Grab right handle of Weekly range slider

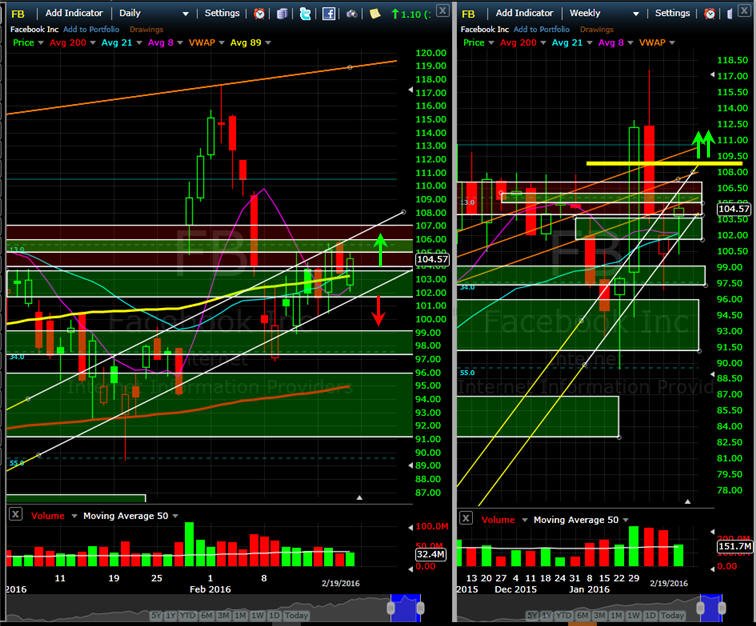point(721,608)
